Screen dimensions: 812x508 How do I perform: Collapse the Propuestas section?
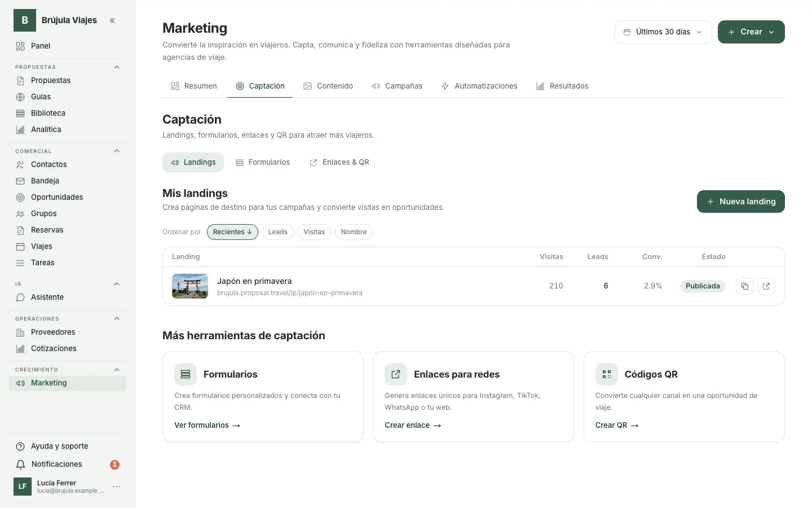[117, 67]
